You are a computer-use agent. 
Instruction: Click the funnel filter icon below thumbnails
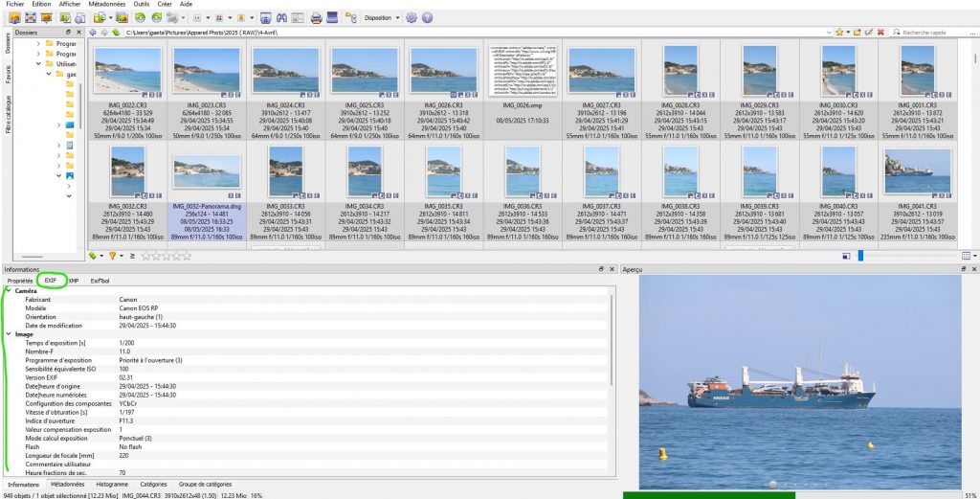(112, 256)
